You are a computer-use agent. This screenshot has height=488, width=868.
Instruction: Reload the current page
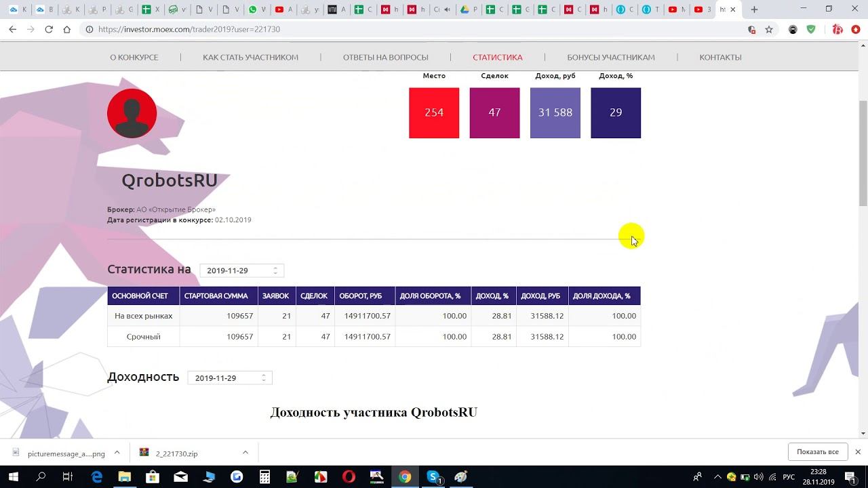[49, 29]
